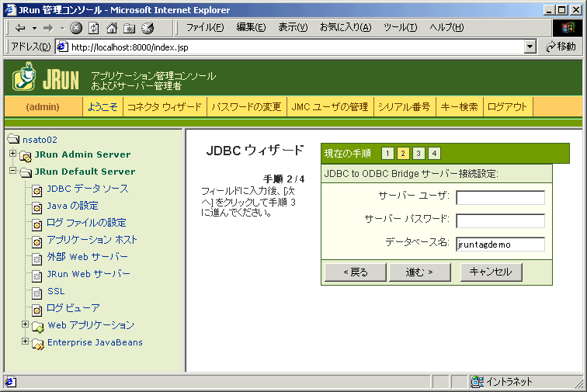
Task: Click the JRun Web サーバー page icon
Action: [x=36, y=276]
